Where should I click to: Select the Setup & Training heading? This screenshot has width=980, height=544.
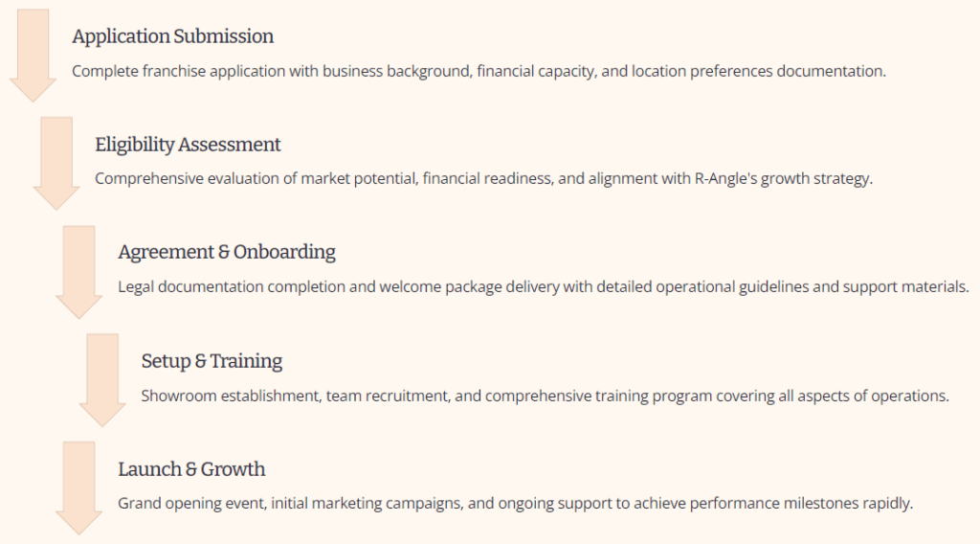(212, 361)
